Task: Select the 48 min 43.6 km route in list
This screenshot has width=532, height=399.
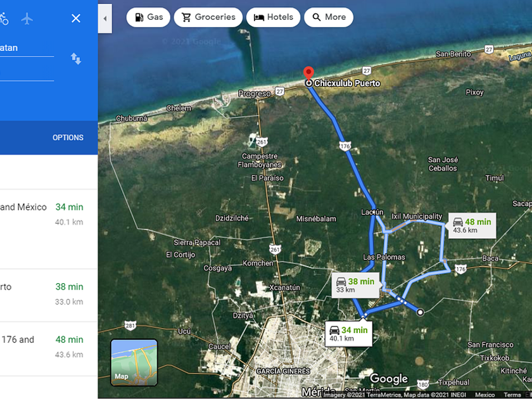Action: [49, 348]
